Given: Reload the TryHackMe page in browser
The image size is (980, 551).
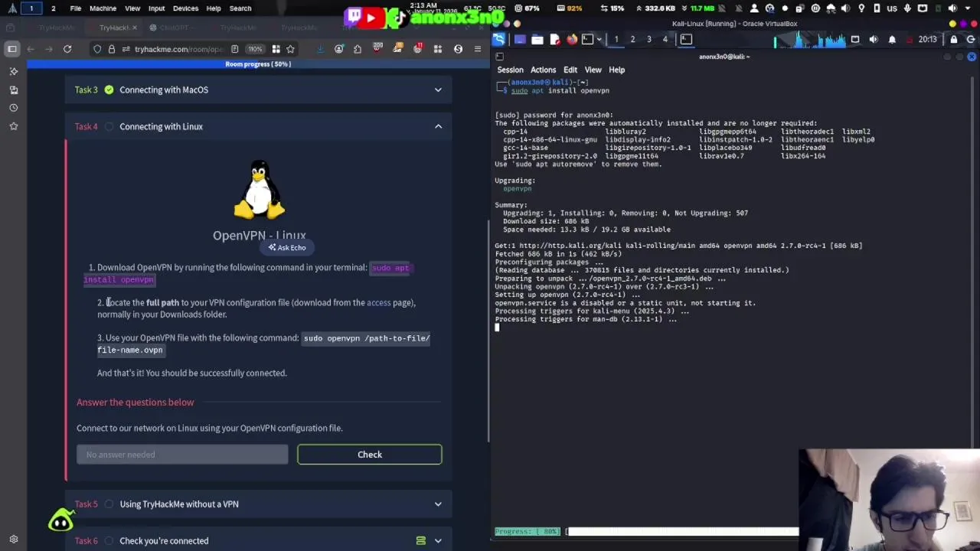Looking at the screenshot, I should (67, 49).
